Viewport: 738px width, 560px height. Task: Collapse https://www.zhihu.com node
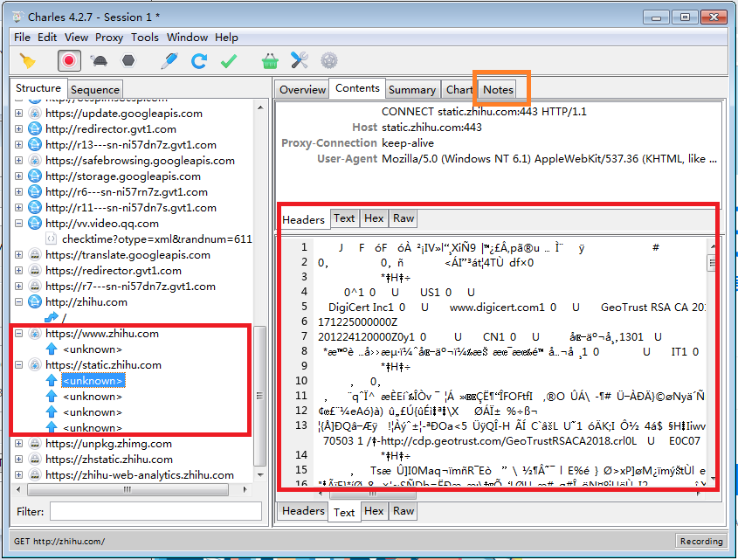coord(19,334)
